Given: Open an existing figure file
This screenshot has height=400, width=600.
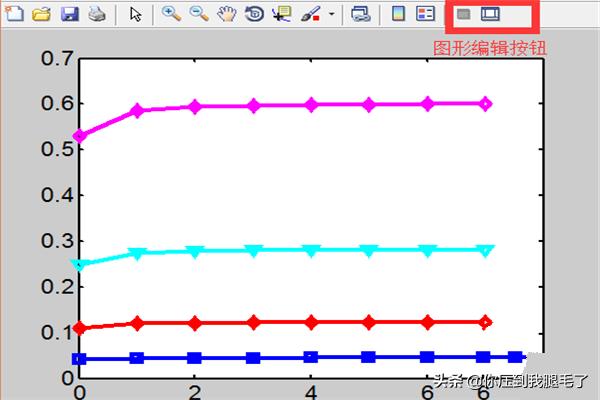Looking at the screenshot, I should point(41,15).
